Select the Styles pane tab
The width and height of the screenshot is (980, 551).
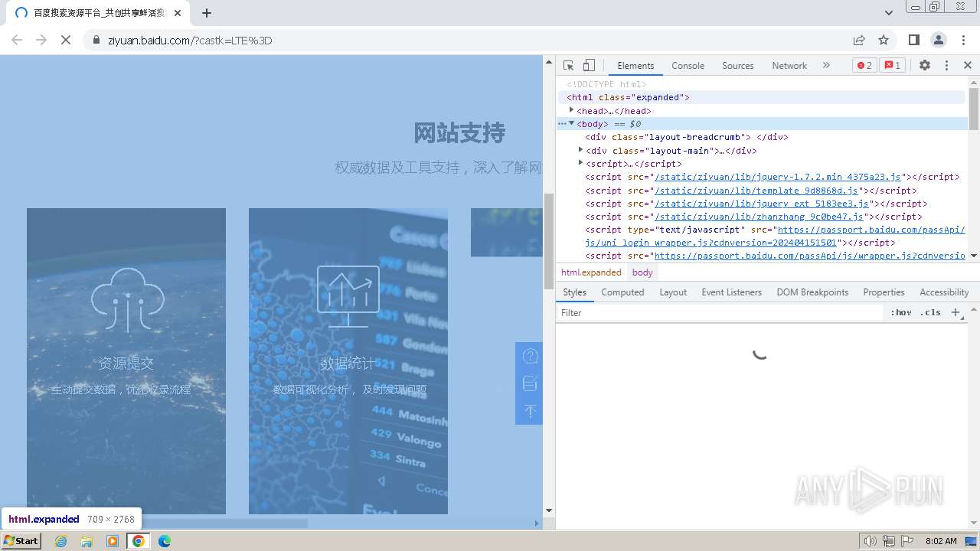point(574,292)
